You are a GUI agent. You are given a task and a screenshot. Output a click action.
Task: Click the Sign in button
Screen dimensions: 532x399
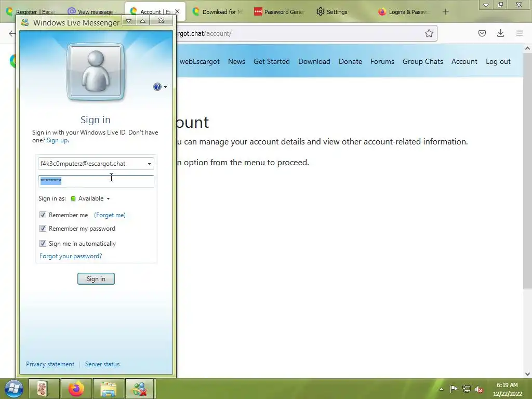click(x=96, y=279)
